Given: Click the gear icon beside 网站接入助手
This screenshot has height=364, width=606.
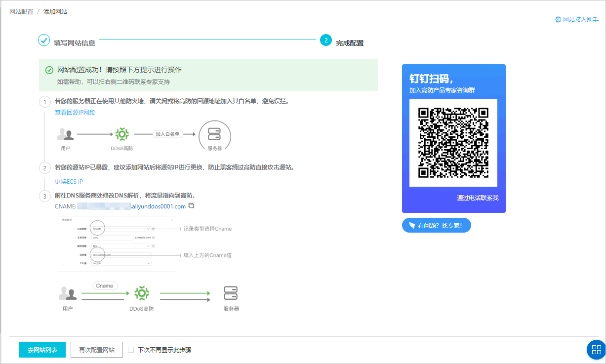Looking at the screenshot, I should click(558, 20).
